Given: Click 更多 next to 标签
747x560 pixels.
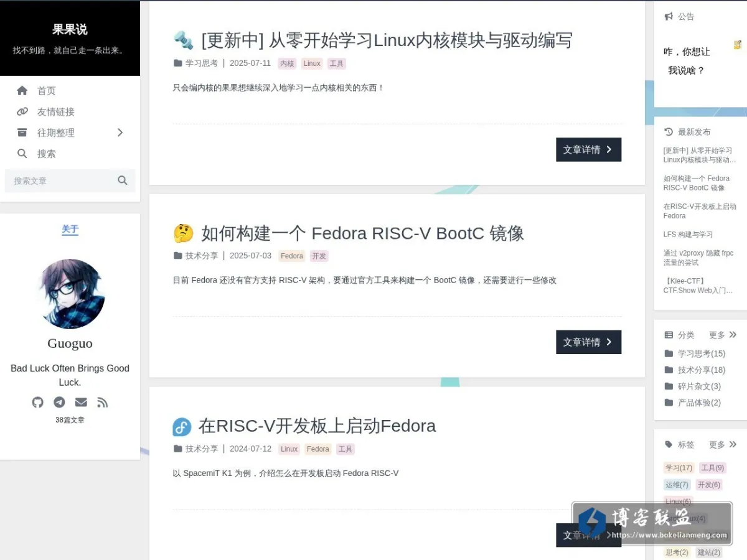Looking at the screenshot, I should tap(722, 444).
